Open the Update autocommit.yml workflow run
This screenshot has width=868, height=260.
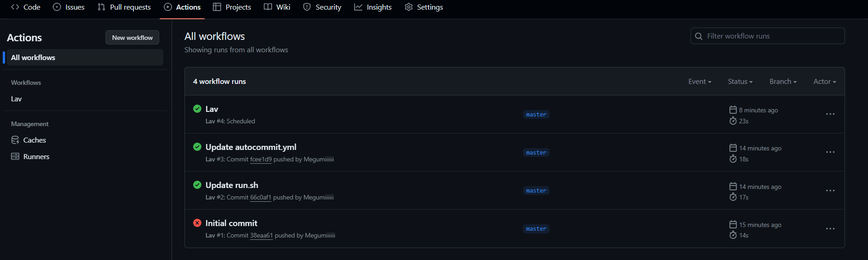point(250,147)
